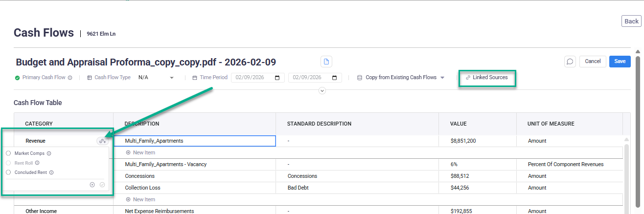Click the link-source icon beside Revenue

(102, 141)
